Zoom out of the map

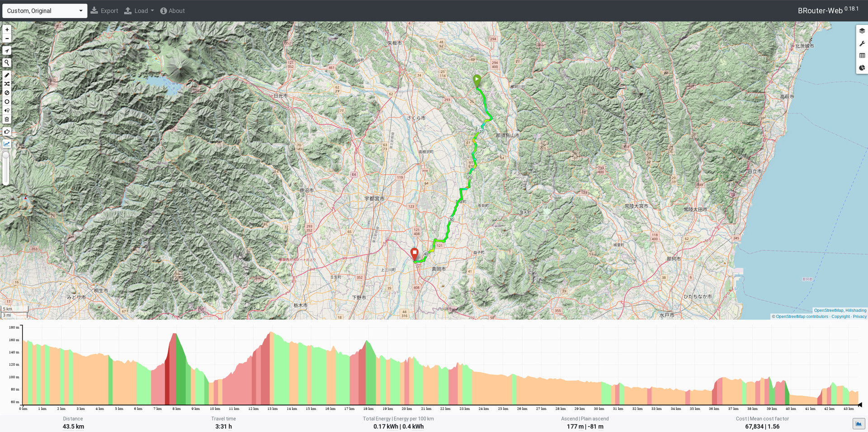pos(7,38)
